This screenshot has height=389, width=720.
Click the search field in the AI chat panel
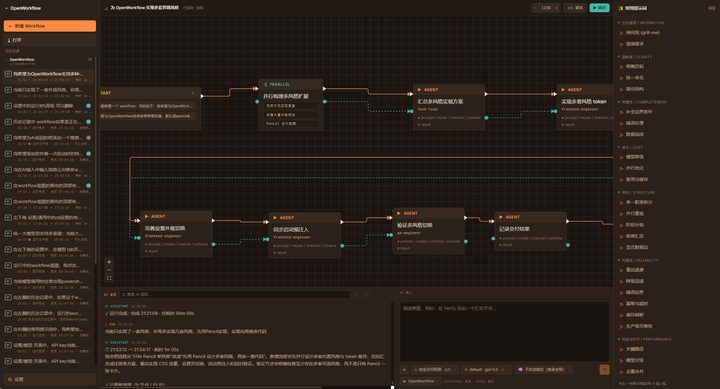pyautogui.click(x=234, y=294)
